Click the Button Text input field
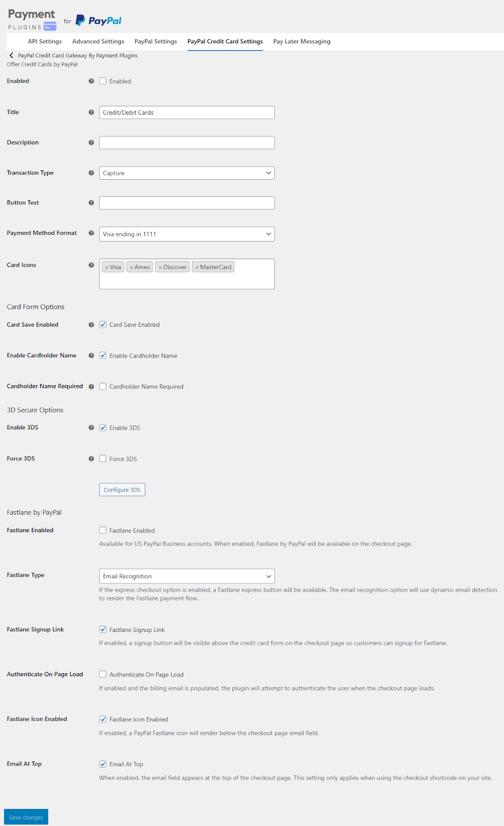This screenshot has width=504, height=826. point(187,203)
